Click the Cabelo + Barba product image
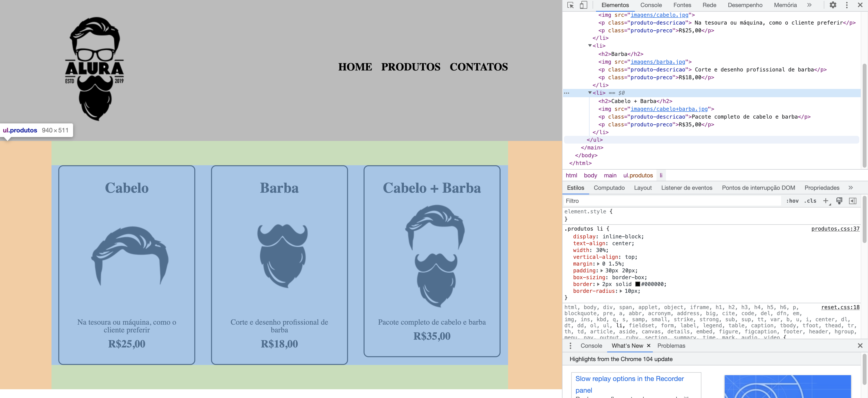The height and width of the screenshot is (398, 868). tap(435, 256)
